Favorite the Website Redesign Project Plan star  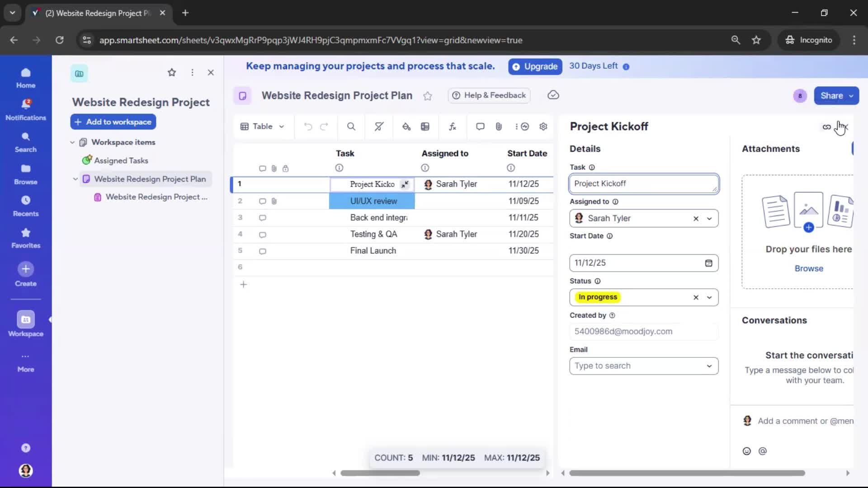point(427,96)
